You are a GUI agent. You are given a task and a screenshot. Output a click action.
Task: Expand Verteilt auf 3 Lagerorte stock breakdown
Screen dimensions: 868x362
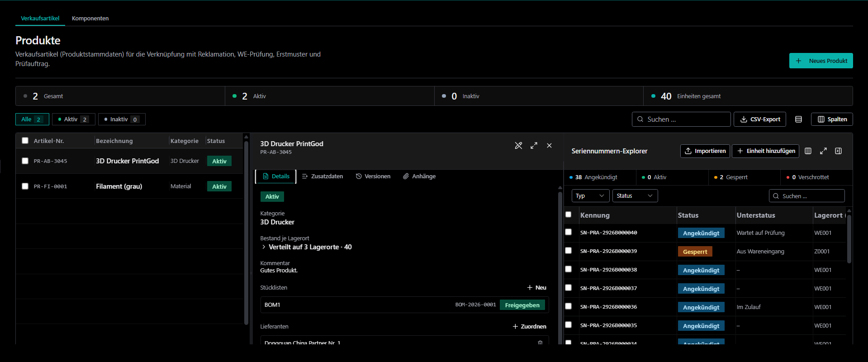click(x=306, y=247)
